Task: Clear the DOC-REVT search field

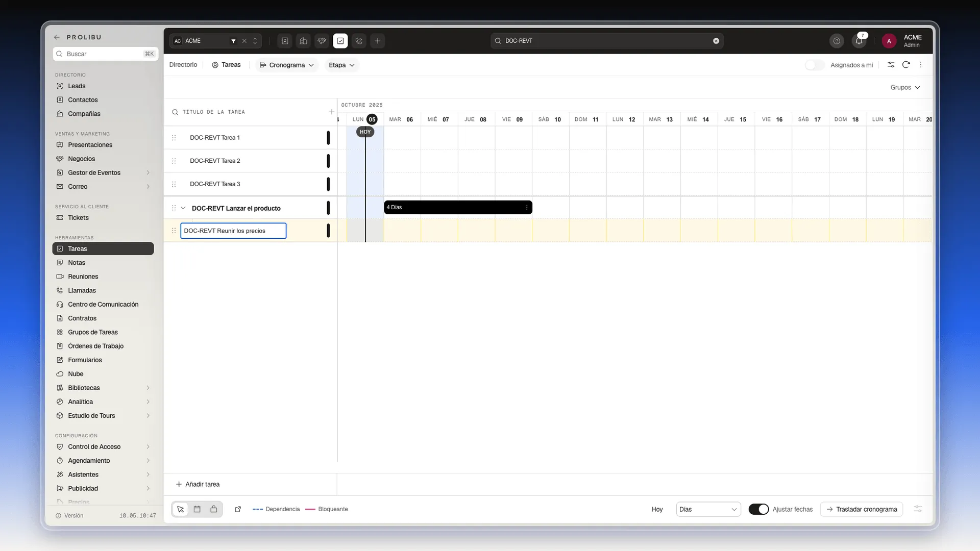Action: (716, 41)
